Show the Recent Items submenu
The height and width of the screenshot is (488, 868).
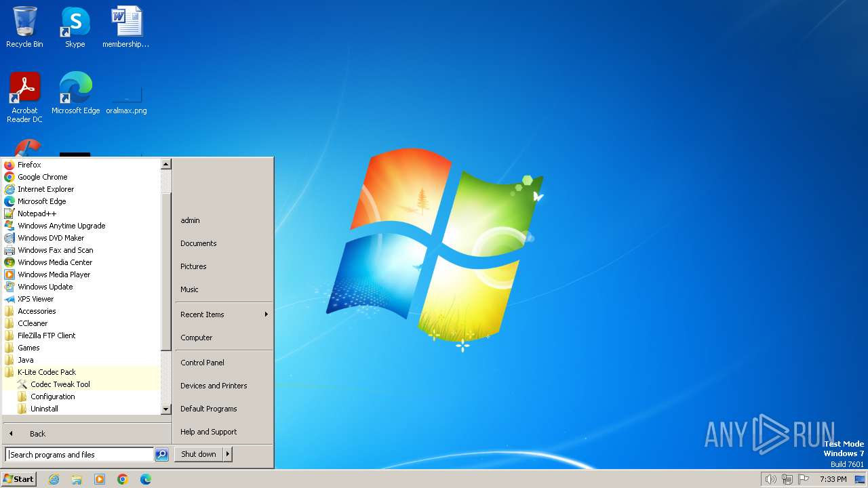pos(224,314)
